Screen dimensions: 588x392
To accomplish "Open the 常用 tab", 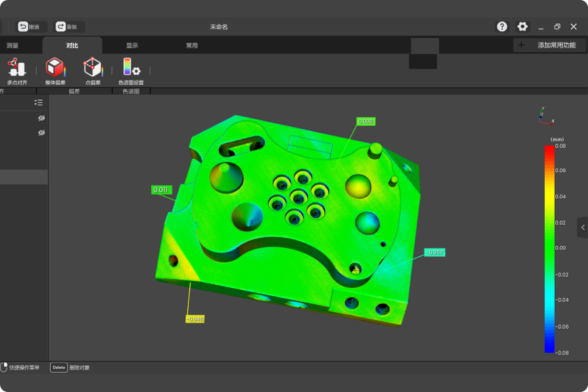I will (x=192, y=45).
